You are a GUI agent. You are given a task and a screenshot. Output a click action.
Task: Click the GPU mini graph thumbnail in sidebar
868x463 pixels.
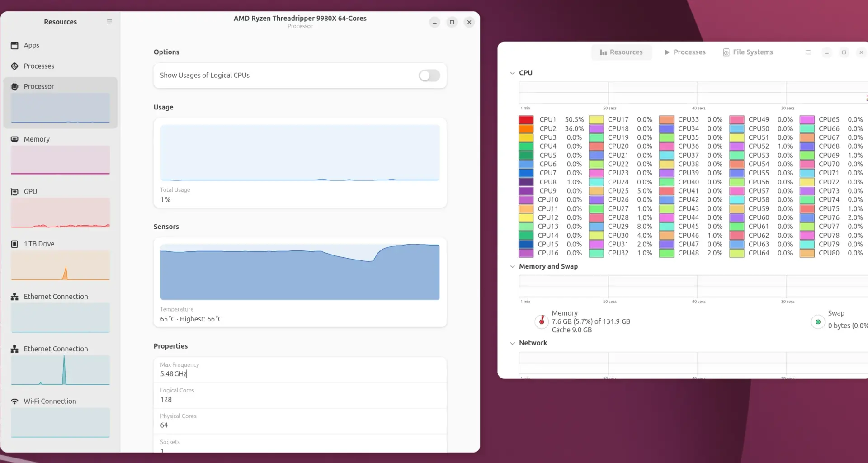tap(60, 213)
